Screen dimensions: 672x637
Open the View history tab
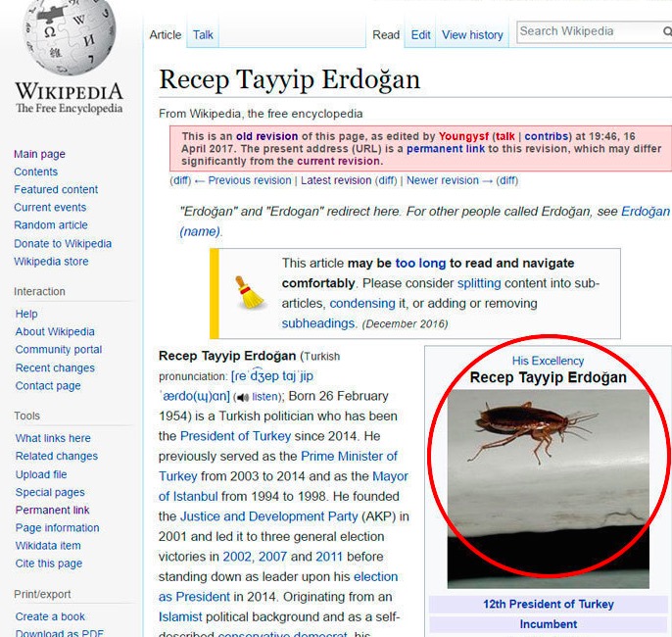[x=472, y=34]
